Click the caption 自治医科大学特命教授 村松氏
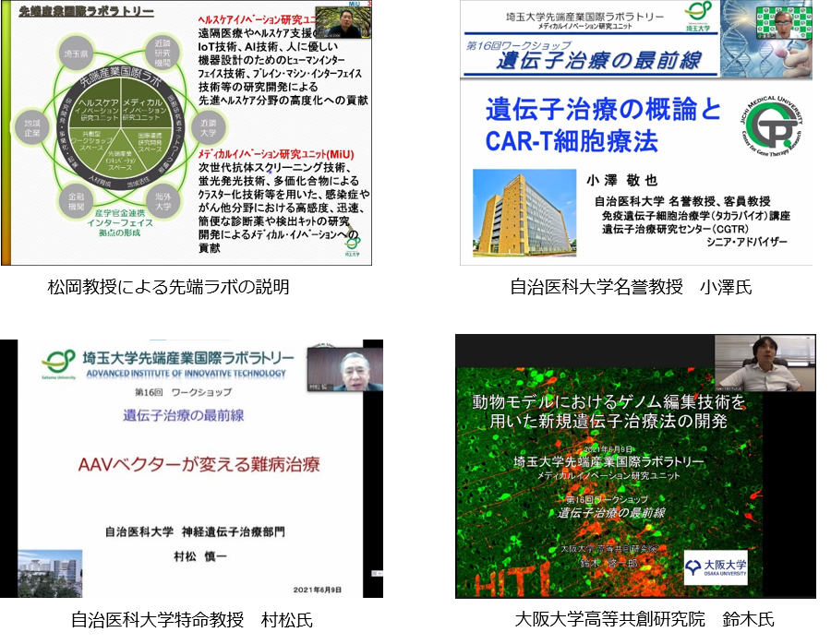 (192, 620)
